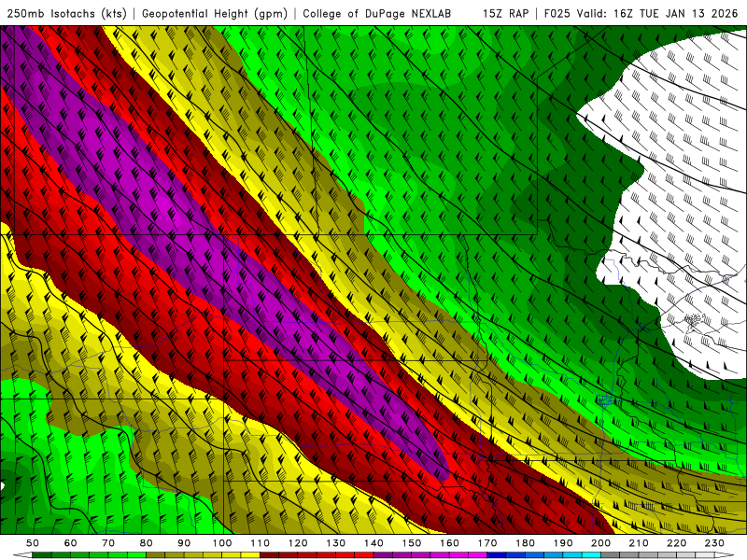Click the 120 label on color scale
This screenshot has width=747, height=560.
click(298, 543)
